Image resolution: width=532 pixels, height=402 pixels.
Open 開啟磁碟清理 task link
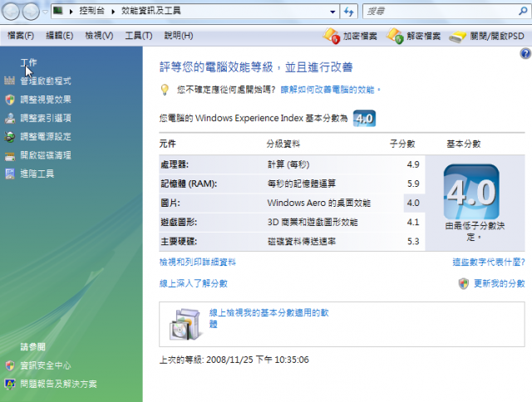click(x=46, y=155)
